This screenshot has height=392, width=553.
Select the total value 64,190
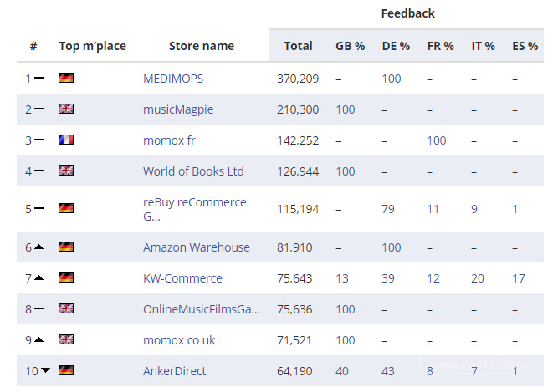294,371
